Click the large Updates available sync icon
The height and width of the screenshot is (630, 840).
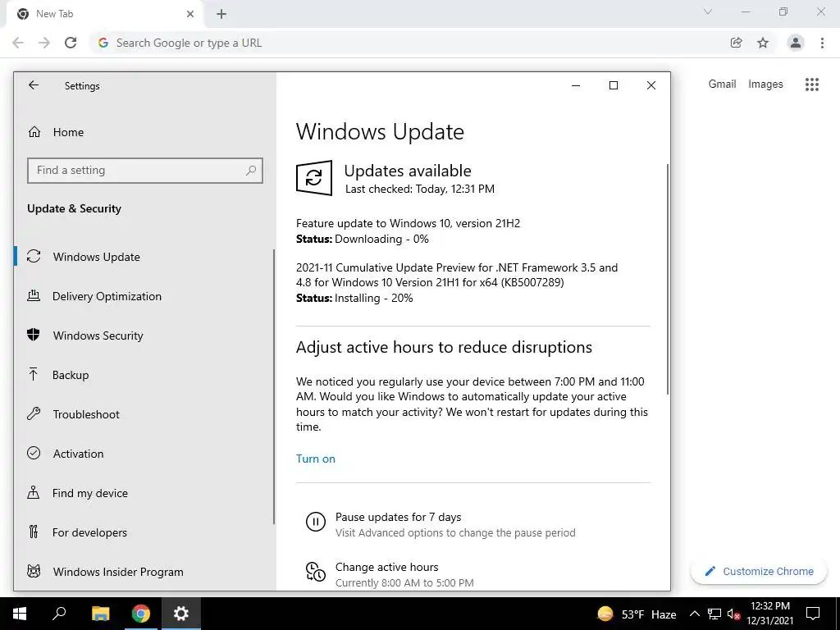point(314,178)
